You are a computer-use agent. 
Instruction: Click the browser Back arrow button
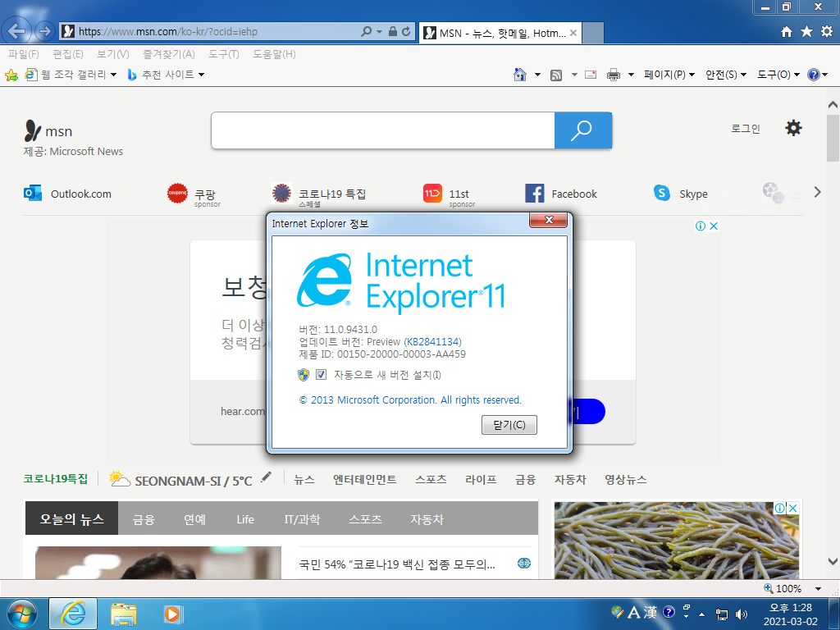tap(16, 31)
